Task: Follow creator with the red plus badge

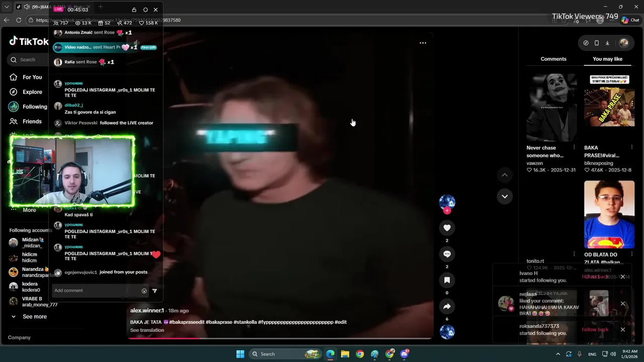Action: 447,211
